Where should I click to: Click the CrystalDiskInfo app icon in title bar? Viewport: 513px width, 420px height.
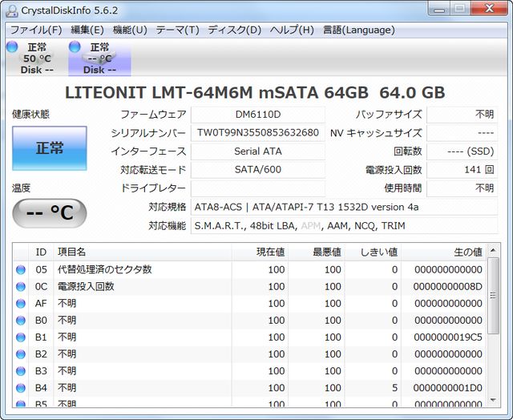coord(12,10)
